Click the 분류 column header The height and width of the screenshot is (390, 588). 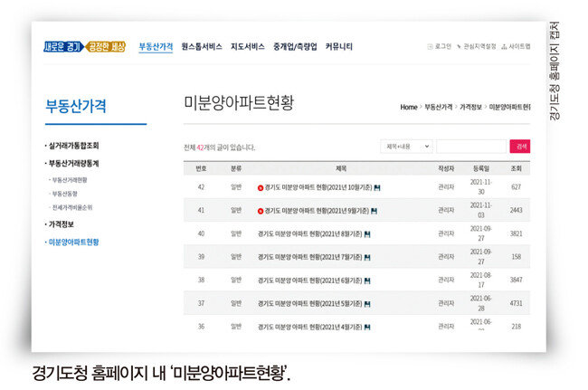click(x=236, y=168)
